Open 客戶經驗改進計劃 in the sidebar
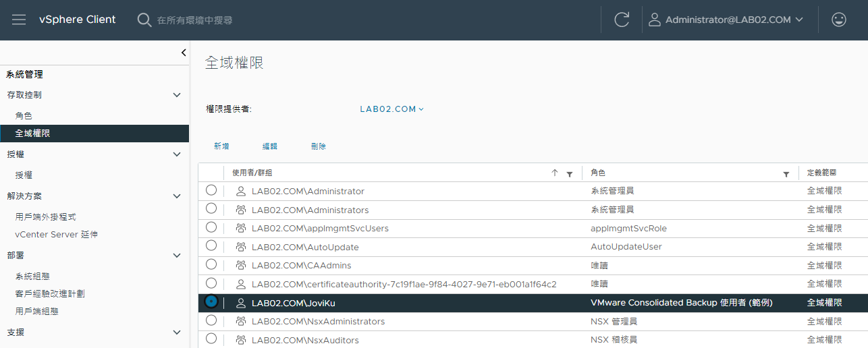 click(x=50, y=294)
